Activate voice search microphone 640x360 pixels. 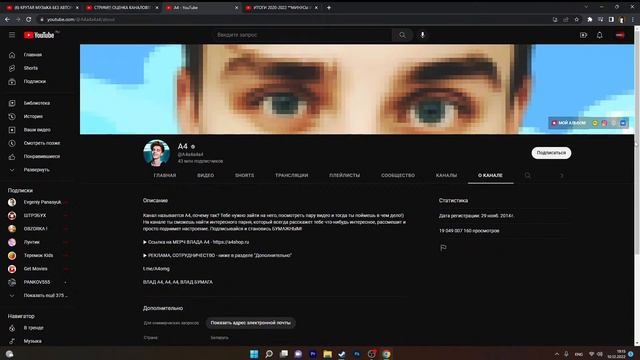pyautogui.click(x=422, y=35)
